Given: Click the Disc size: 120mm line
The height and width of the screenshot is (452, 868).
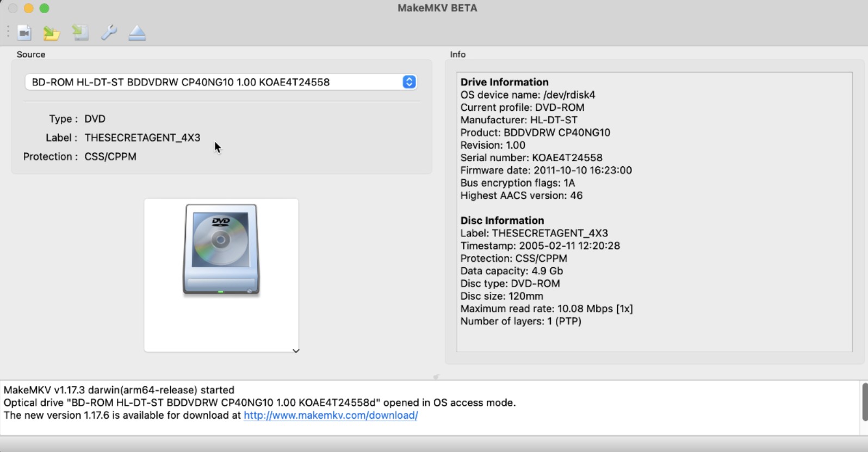Looking at the screenshot, I should (501, 296).
